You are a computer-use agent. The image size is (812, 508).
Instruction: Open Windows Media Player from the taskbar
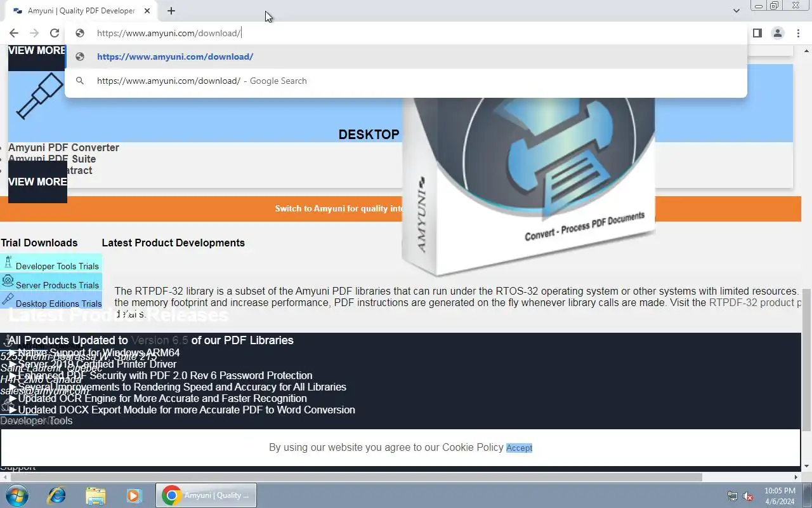134,495
